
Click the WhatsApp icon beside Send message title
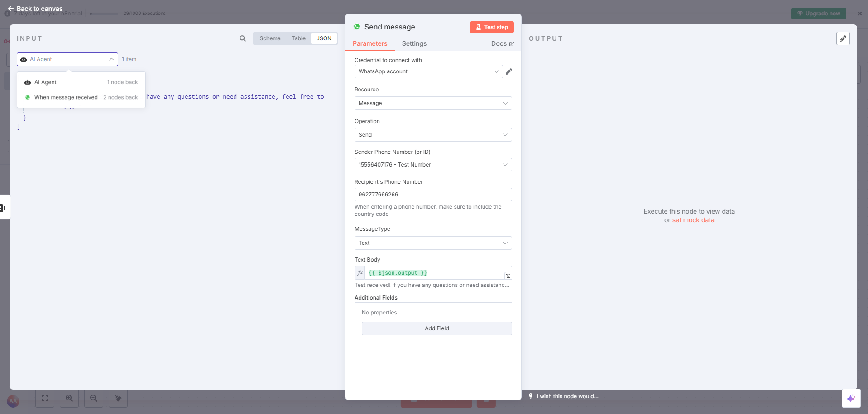click(357, 27)
